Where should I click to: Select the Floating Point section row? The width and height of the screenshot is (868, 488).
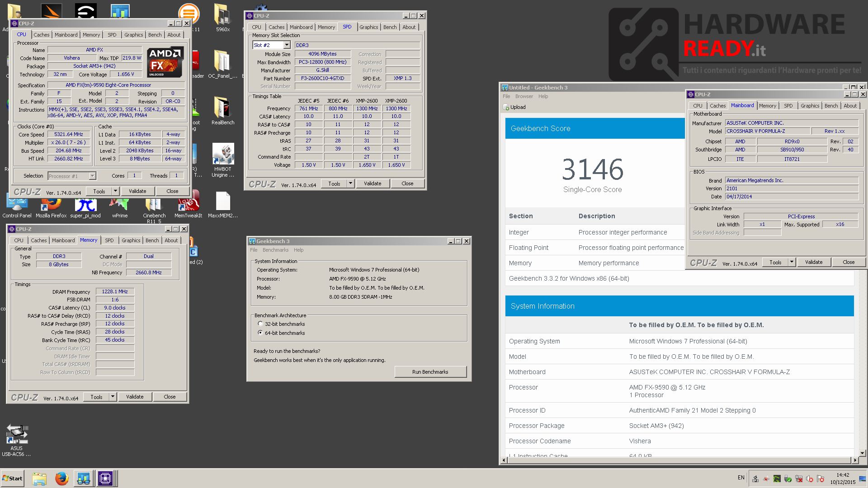[595, 248]
